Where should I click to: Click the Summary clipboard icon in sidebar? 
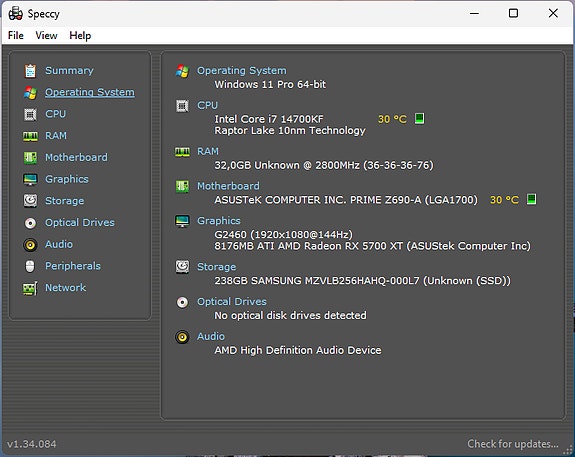click(30, 71)
